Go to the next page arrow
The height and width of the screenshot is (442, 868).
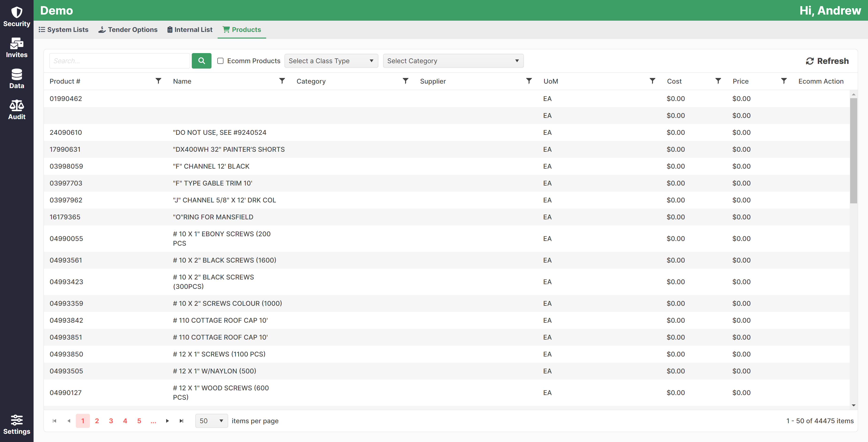click(167, 421)
